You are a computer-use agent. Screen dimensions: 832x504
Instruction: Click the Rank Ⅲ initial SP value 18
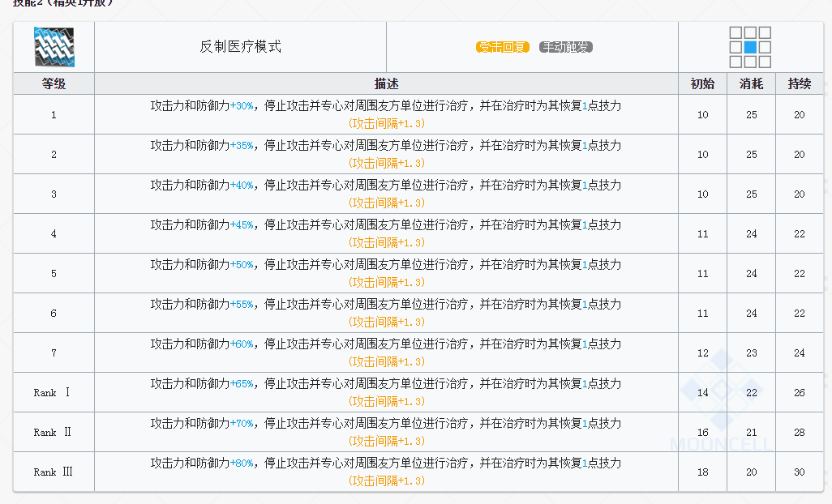702,472
